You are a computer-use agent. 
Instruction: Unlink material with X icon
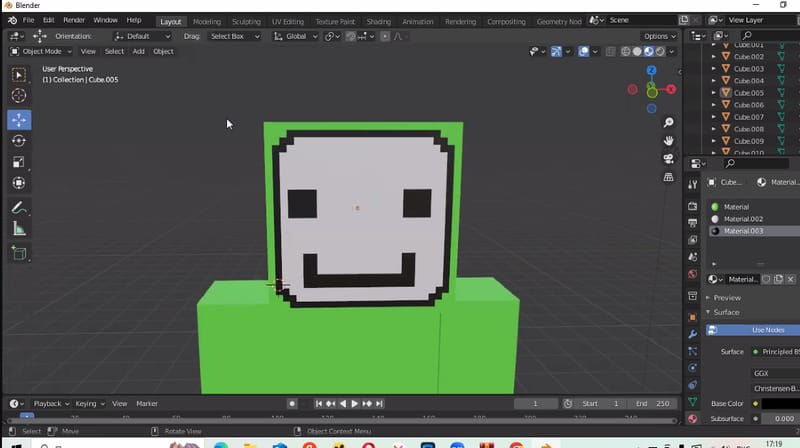coord(790,279)
